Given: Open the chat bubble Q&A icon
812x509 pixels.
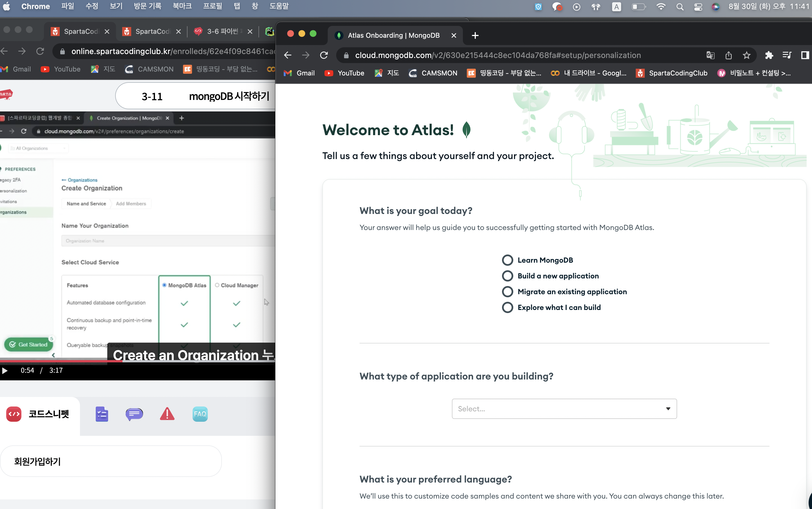Looking at the screenshot, I should point(134,414).
